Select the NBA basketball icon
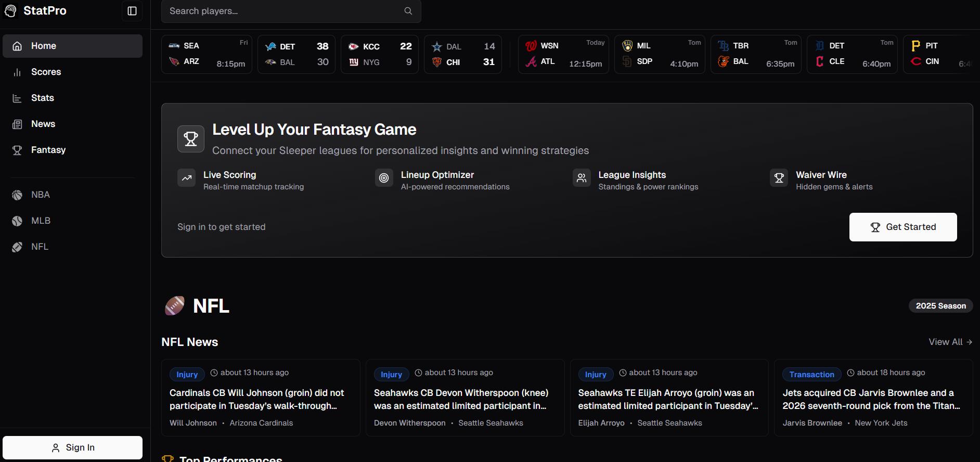The image size is (980, 462). (17, 195)
